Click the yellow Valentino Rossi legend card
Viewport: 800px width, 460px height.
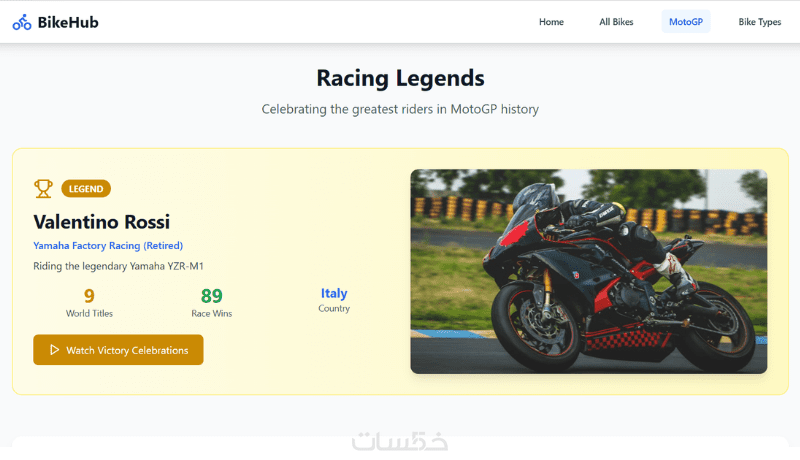[x=401, y=271]
